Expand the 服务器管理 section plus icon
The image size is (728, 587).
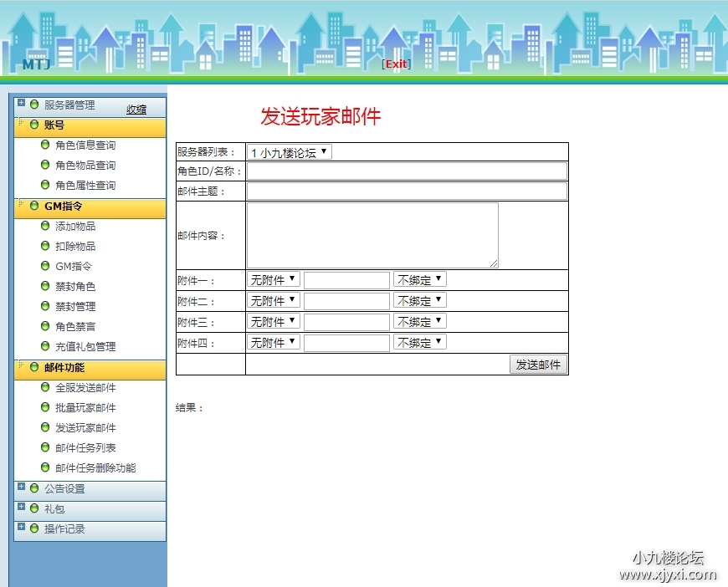coord(22,104)
